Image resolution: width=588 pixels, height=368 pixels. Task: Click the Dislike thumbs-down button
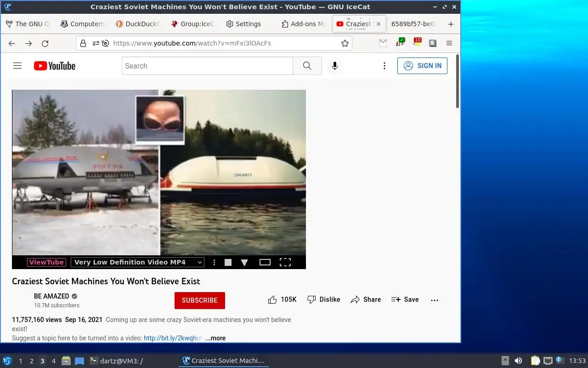pos(323,300)
